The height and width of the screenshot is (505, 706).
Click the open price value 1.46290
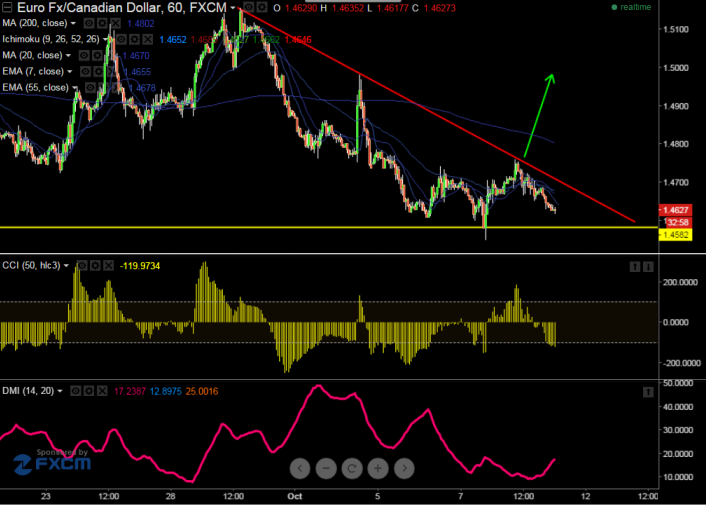(x=301, y=8)
